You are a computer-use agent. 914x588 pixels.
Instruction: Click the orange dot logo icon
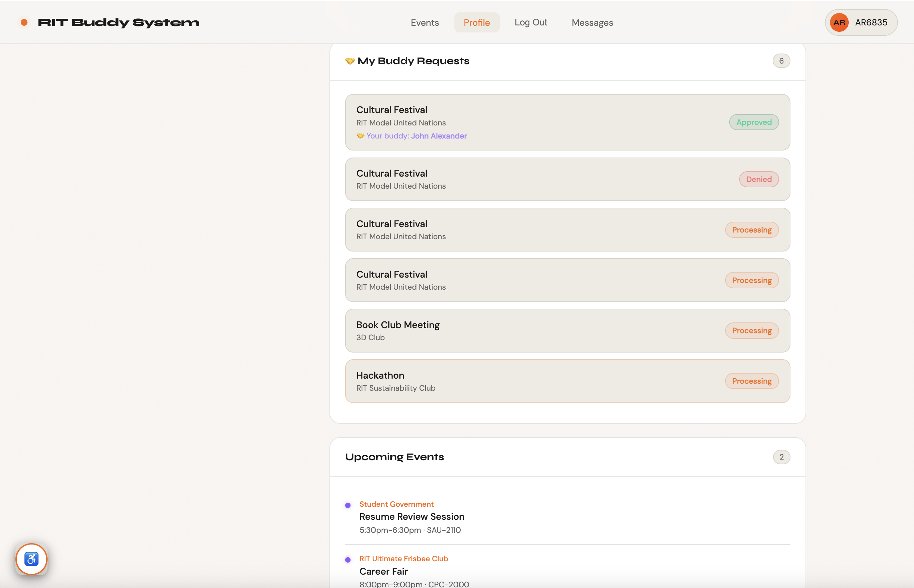point(24,22)
